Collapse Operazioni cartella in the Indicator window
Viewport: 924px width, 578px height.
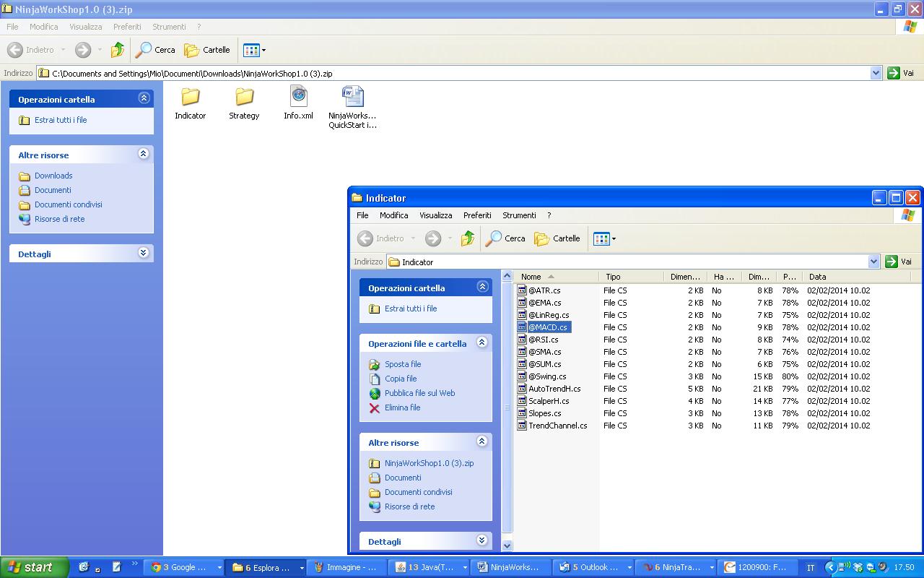(482, 287)
